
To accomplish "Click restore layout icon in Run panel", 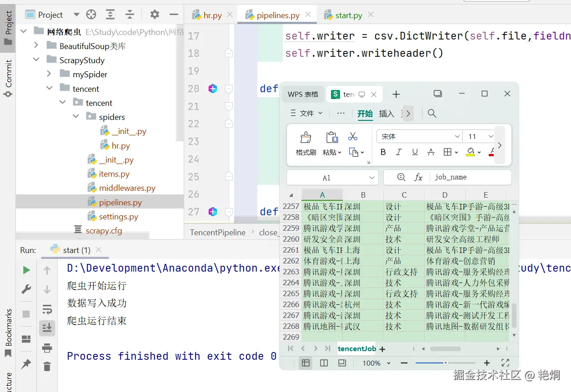I will click(x=26, y=339).
